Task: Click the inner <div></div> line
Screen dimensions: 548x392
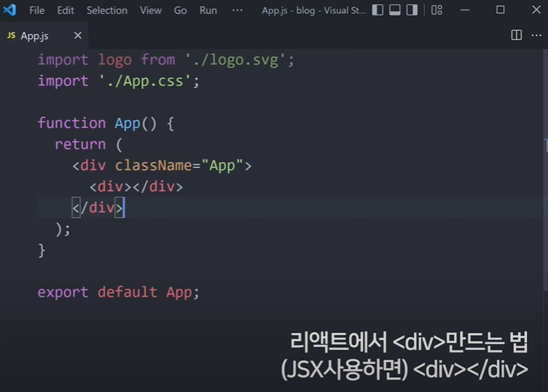Action: 136,187
